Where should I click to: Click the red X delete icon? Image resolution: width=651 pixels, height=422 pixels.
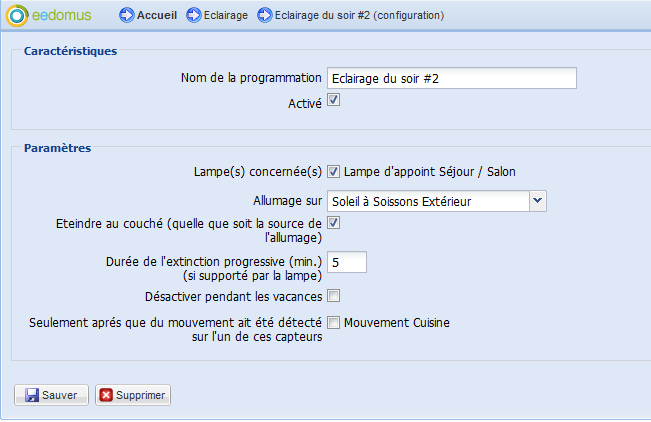pos(107,395)
